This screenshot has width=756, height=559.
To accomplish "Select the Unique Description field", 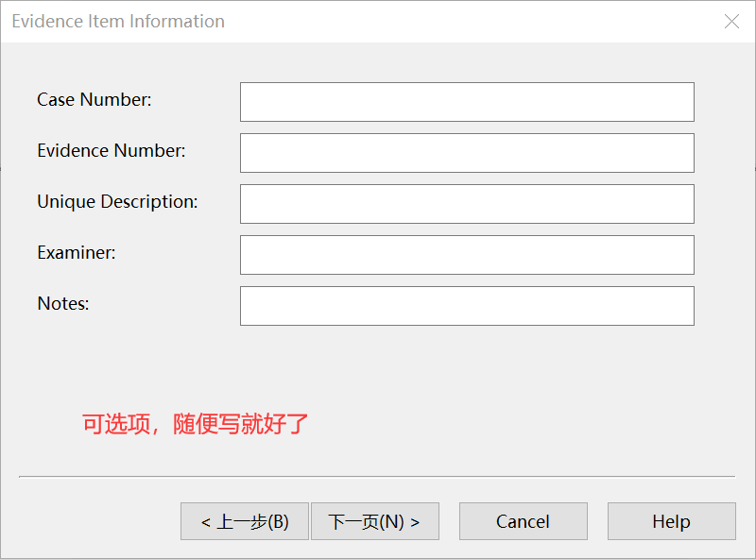I will [467, 204].
